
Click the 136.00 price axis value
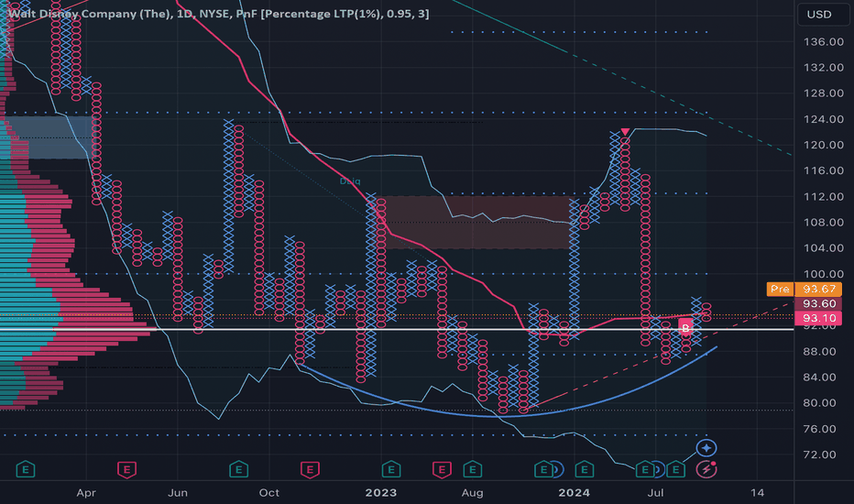823,42
